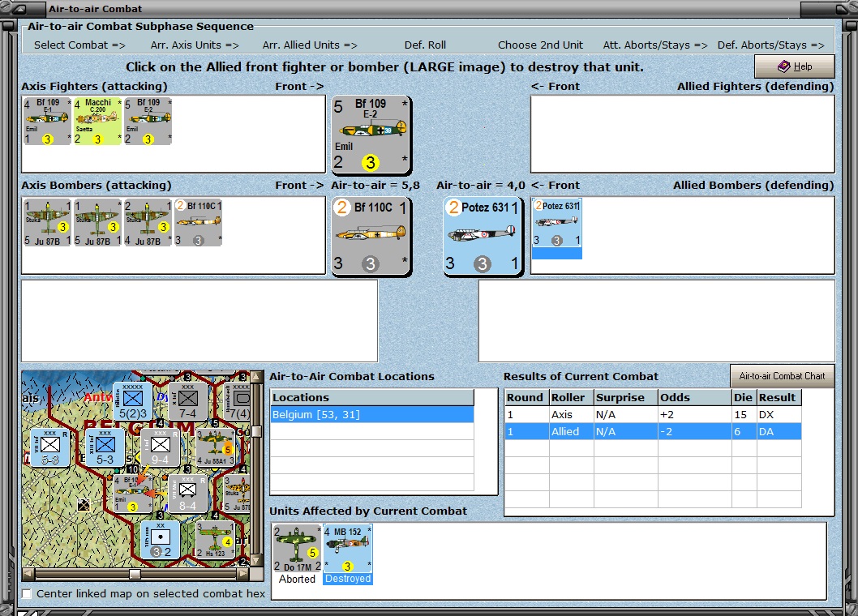
Task: Click the 8-4 infantry unit on the map
Action: [x=187, y=494]
